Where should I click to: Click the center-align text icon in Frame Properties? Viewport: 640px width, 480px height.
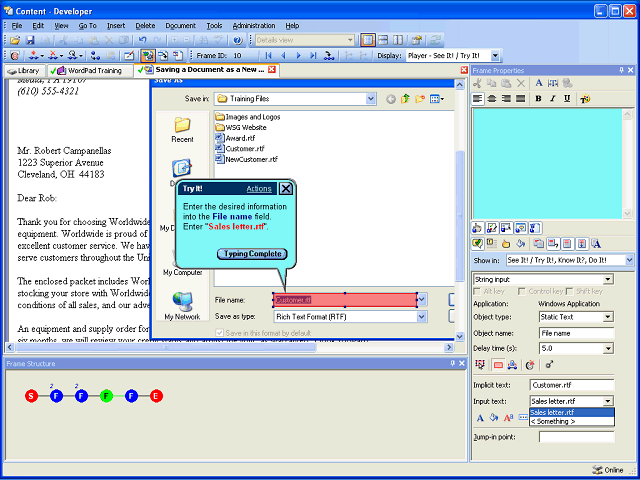[x=492, y=99]
